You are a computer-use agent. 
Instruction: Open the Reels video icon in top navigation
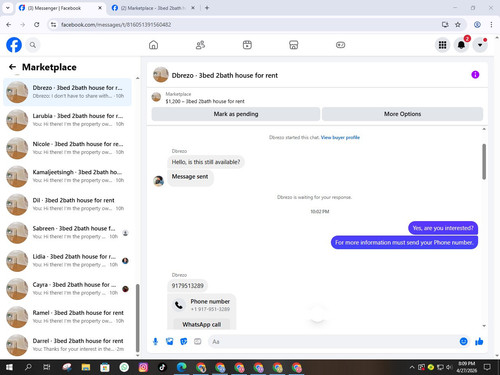click(x=247, y=45)
